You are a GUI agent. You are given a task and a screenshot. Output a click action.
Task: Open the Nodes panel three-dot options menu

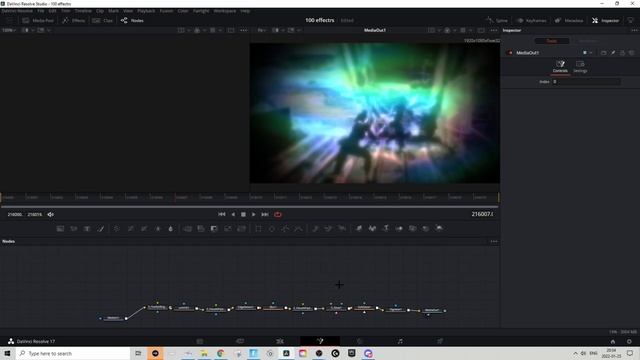[x=494, y=241]
